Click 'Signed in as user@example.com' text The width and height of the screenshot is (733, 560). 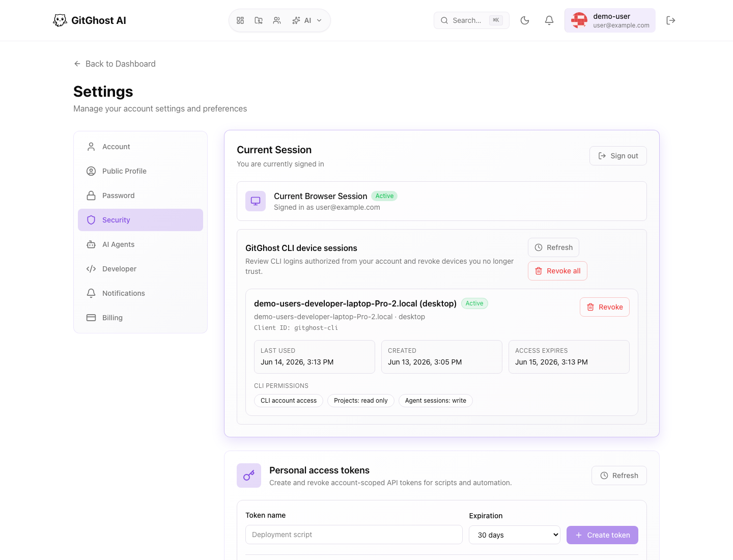[327, 207]
